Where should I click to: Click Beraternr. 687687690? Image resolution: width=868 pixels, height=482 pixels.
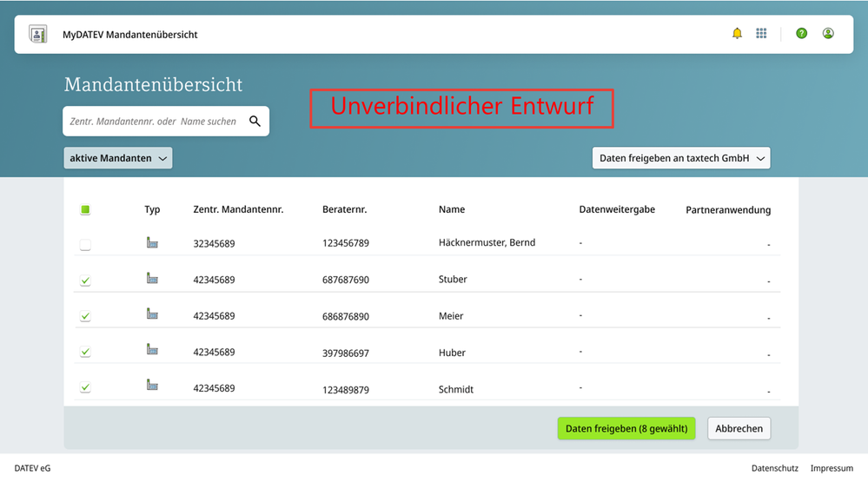click(x=346, y=280)
